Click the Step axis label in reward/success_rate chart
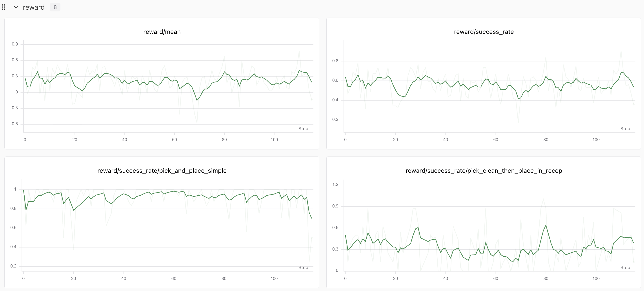 click(x=625, y=129)
